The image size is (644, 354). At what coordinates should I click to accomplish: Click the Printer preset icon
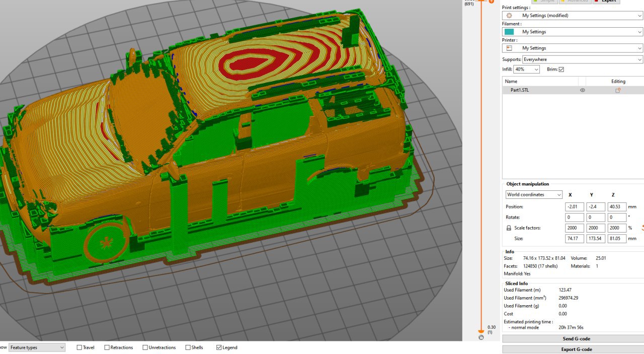tap(509, 48)
